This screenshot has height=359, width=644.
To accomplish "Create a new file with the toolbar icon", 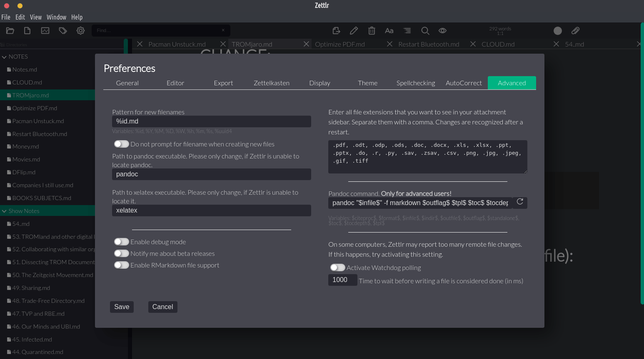I will point(27,31).
